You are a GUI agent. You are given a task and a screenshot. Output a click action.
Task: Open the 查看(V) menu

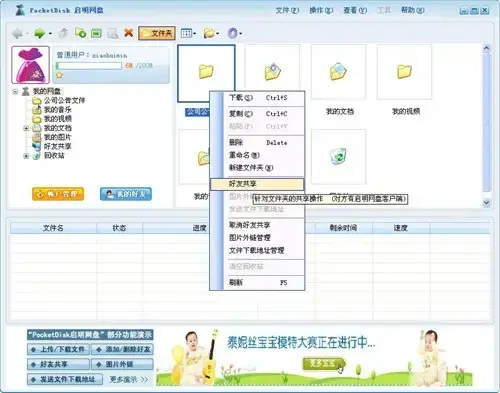point(355,10)
